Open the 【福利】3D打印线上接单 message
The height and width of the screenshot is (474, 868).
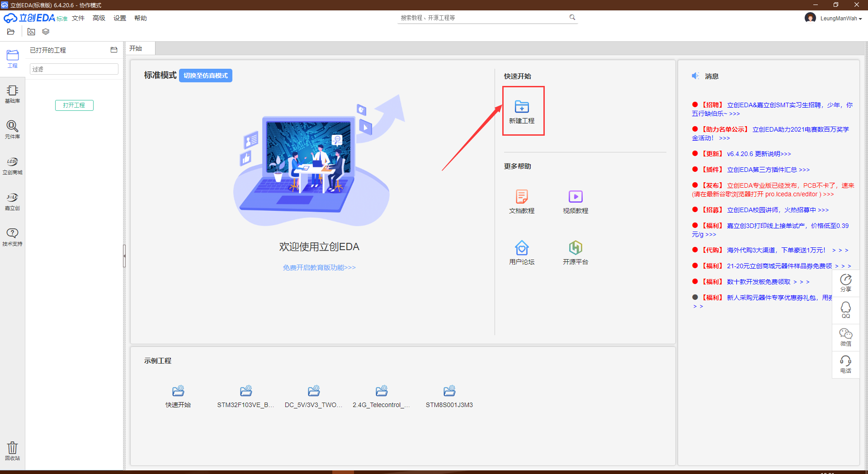770,230
